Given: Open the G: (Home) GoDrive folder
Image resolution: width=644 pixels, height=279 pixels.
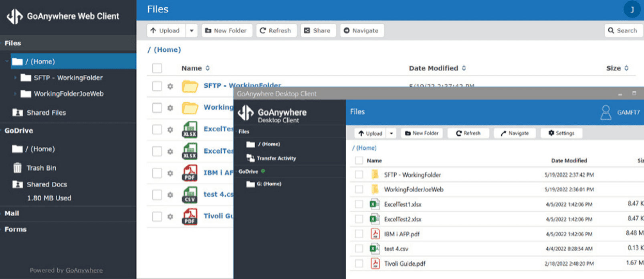Looking at the screenshot, I should [269, 184].
